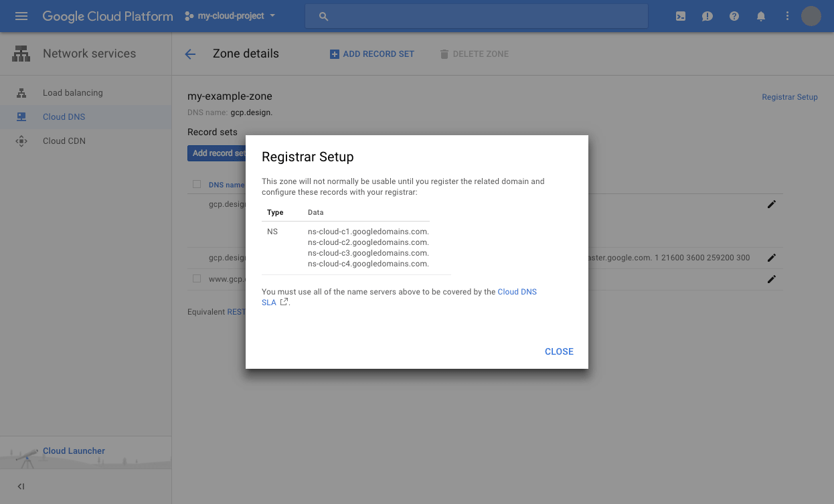Go back using the back arrow
Viewport: 834px width, 504px height.
click(190, 54)
